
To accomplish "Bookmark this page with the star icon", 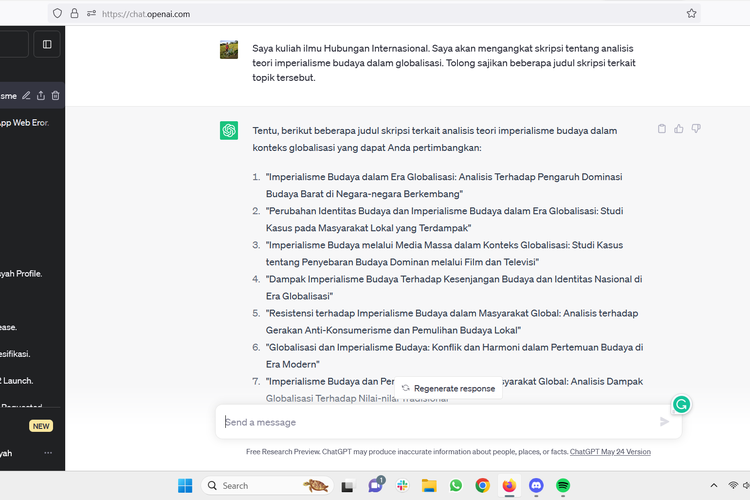I will [x=691, y=14].
